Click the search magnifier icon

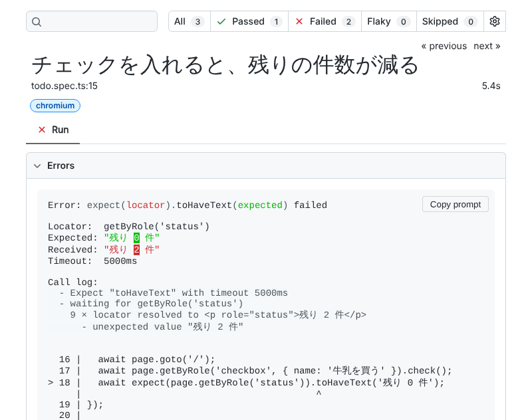click(37, 22)
